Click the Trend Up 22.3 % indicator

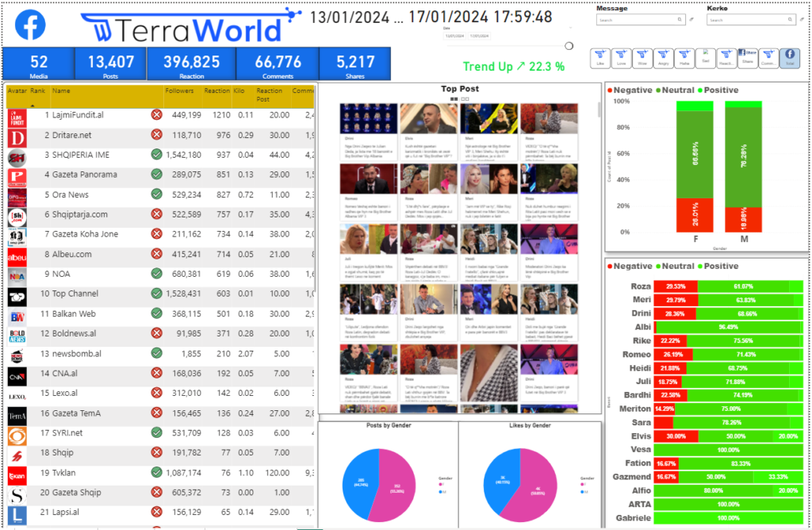[x=514, y=67]
